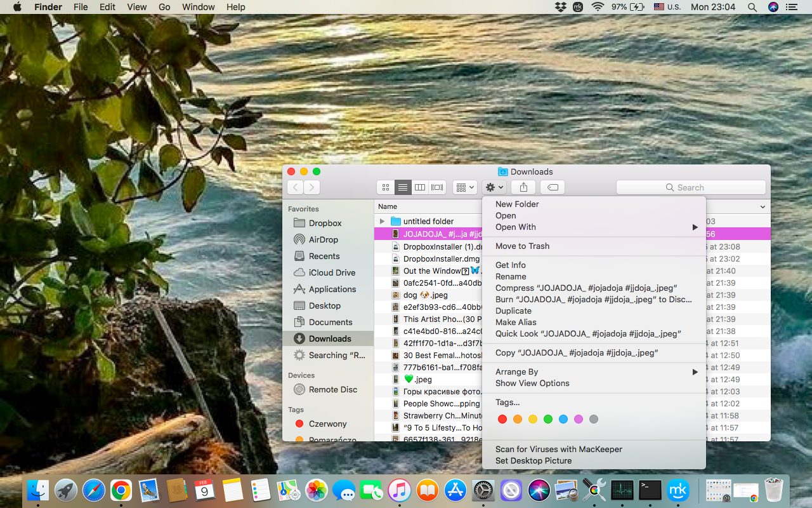
Task: Select Move to Trash from the menu
Action: [522, 246]
